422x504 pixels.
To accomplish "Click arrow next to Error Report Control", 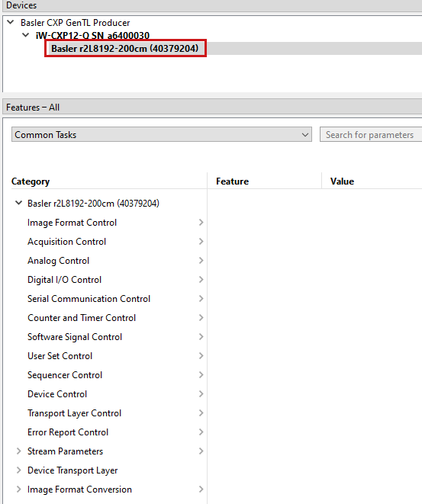I will [x=201, y=432].
